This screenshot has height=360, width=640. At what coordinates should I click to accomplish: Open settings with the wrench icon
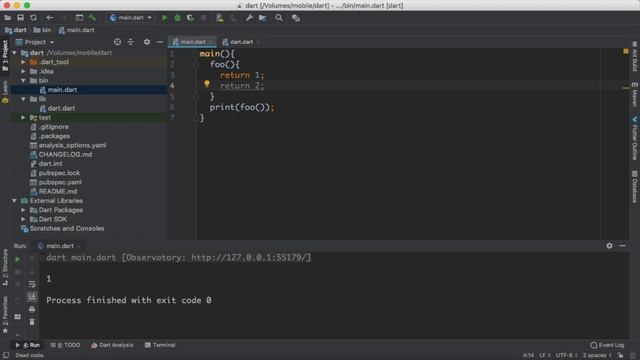249,18
